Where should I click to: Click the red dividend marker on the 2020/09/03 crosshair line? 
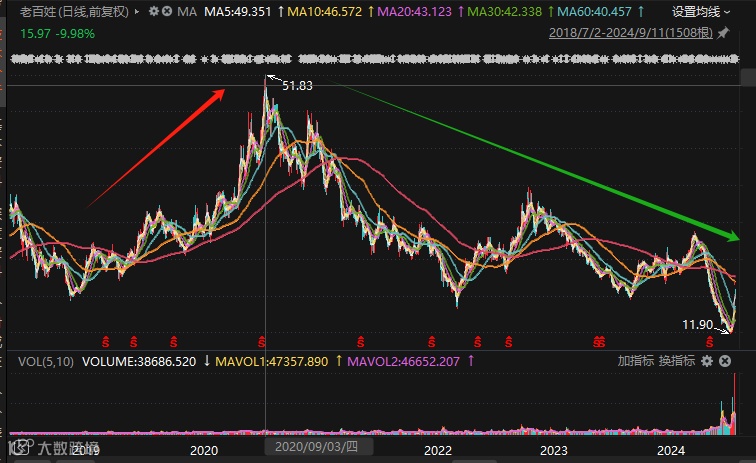261,342
